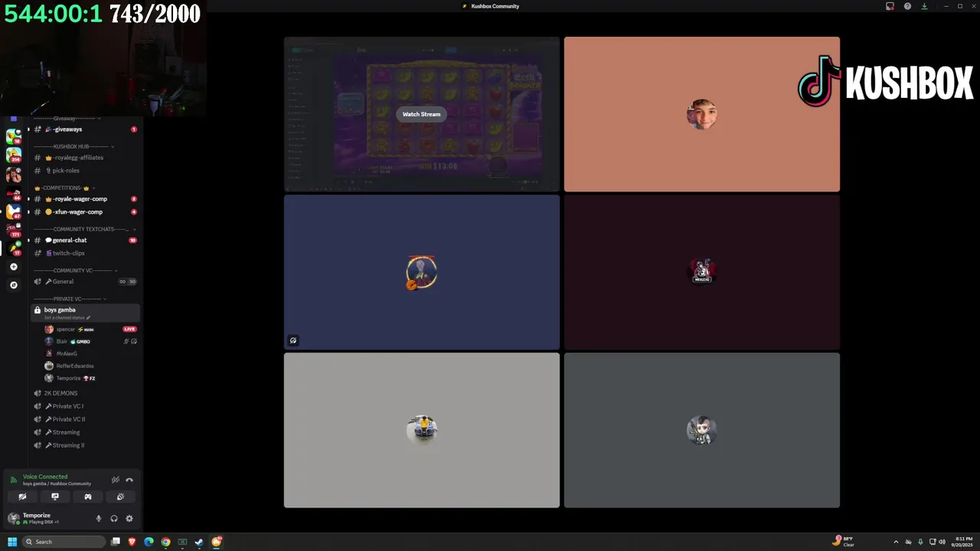This screenshot has width=980, height=551.
Task: Open Discover servers compass icon
Action: [x=13, y=285]
